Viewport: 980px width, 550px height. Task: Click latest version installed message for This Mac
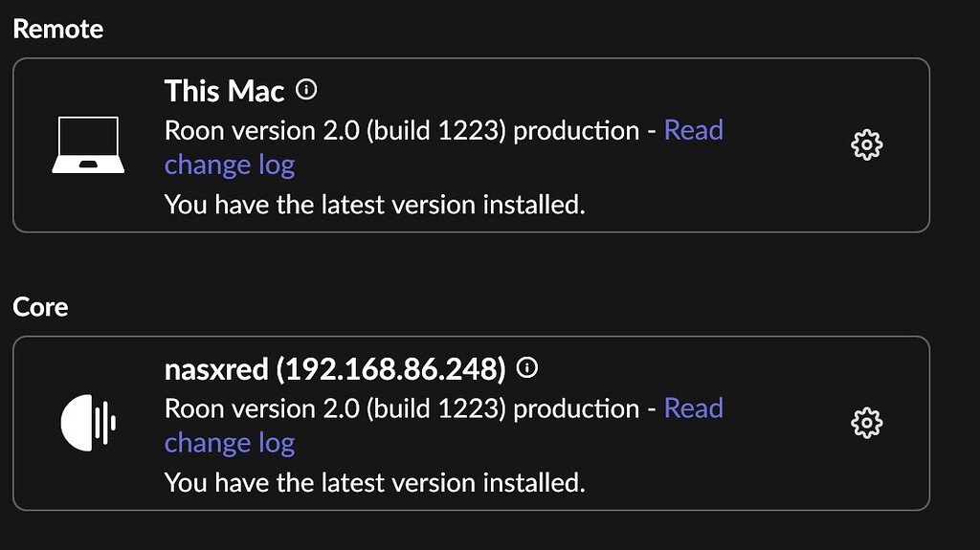[x=375, y=205]
